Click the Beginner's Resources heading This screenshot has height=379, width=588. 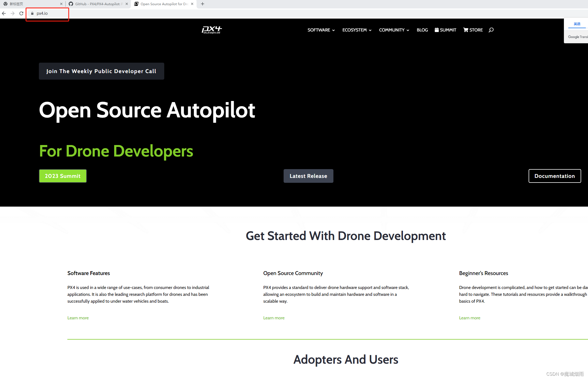pyautogui.click(x=484, y=273)
